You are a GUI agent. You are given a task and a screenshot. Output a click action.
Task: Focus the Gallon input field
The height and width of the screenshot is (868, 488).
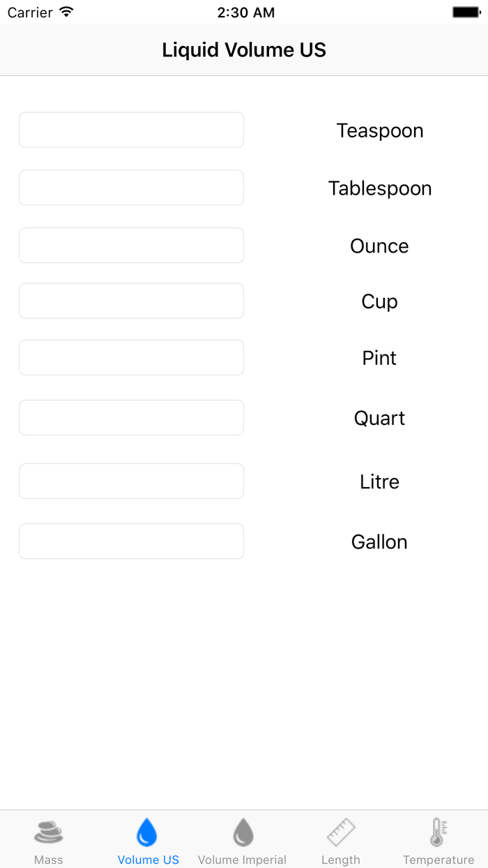tap(131, 541)
